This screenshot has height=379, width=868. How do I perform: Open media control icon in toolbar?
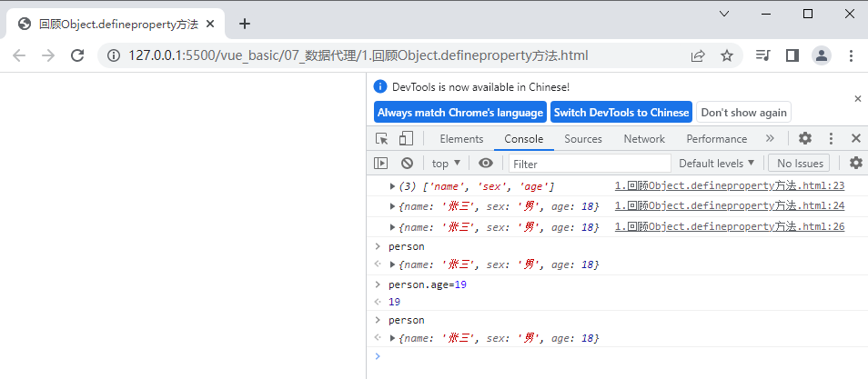pyautogui.click(x=762, y=55)
